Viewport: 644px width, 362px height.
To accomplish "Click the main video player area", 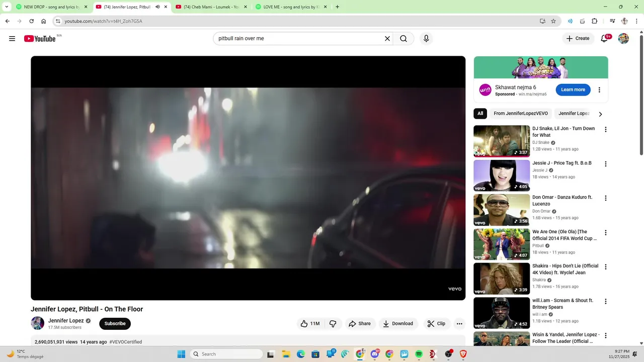I will (248, 178).
